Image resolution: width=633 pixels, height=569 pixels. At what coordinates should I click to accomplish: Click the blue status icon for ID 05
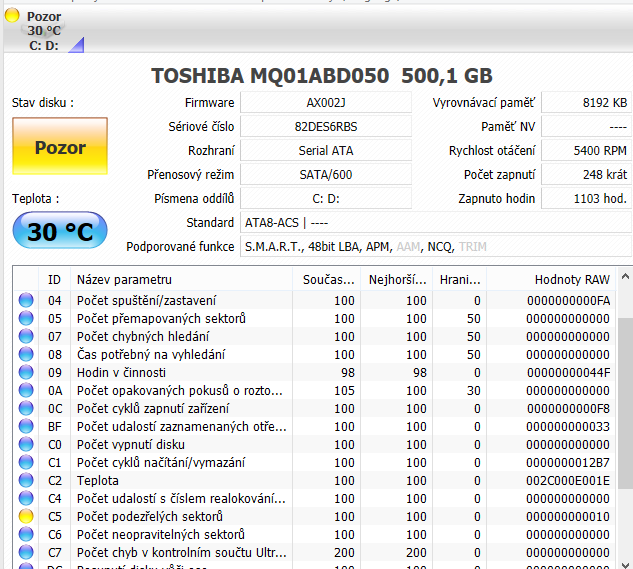[26, 318]
